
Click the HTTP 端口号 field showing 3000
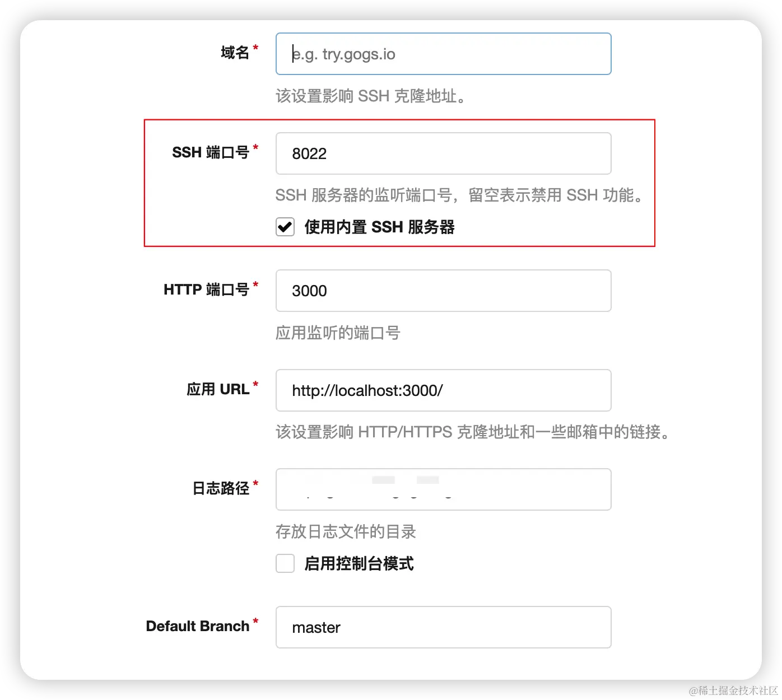443,291
